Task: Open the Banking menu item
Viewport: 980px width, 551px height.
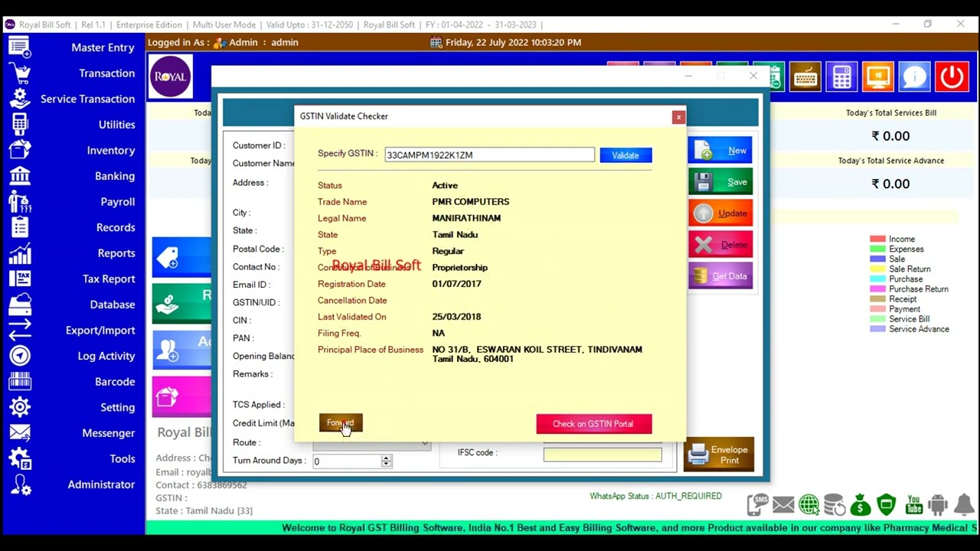Action: coord(115,176)
